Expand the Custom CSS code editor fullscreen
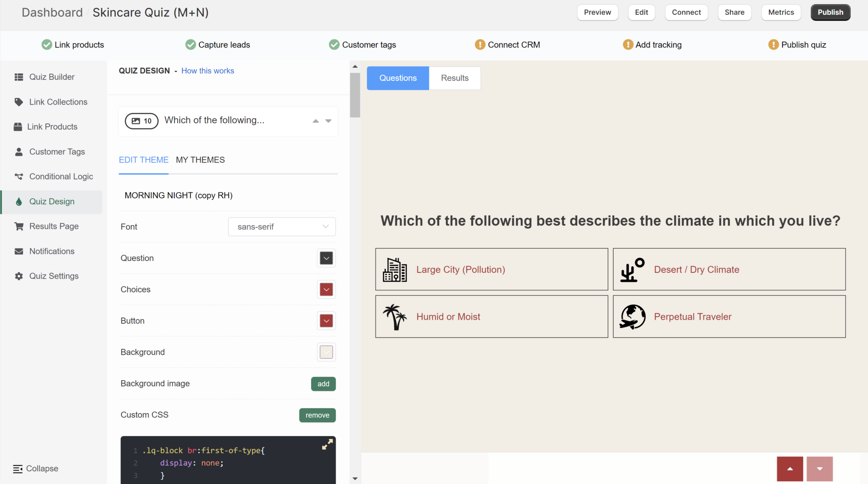This screenshot has height=484, width=868. [327, 444]
